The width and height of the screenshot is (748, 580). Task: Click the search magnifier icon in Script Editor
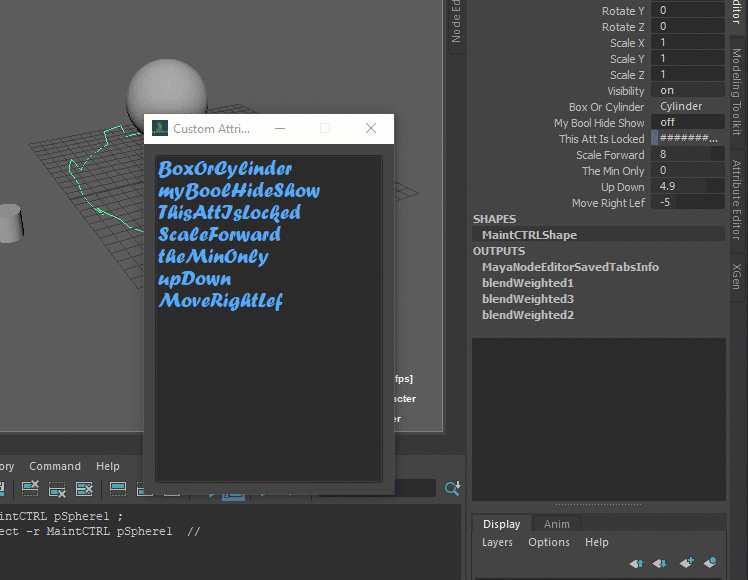[x=452, y=488]
